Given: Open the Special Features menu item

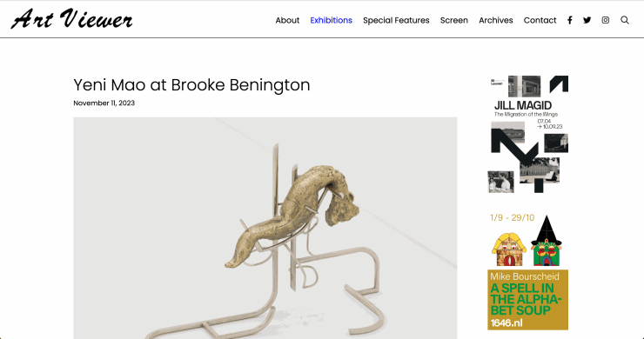Looking at the screenshot, I should pyautogui.click(x=396, y=20).
